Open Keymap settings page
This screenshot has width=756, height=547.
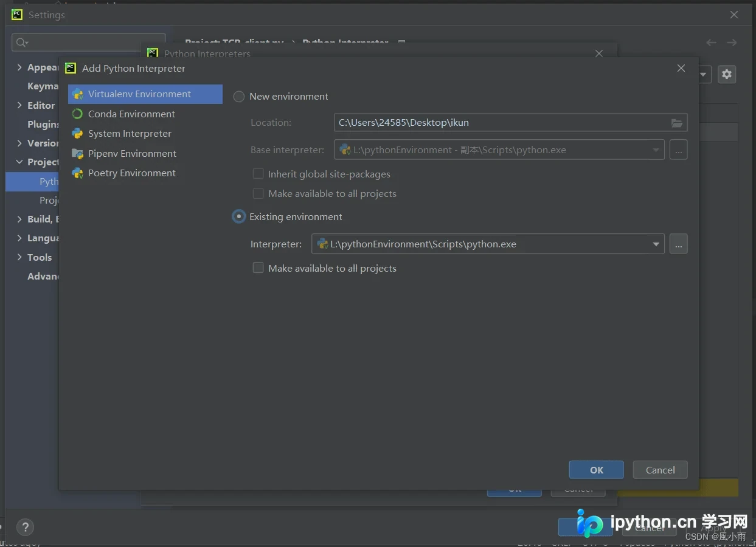coord(43,86)
